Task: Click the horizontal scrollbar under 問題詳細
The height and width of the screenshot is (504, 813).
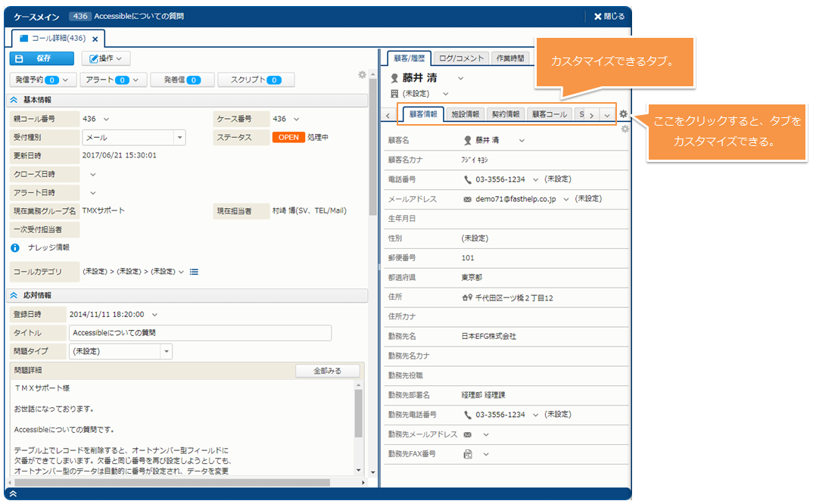Action: coord(171,482)
